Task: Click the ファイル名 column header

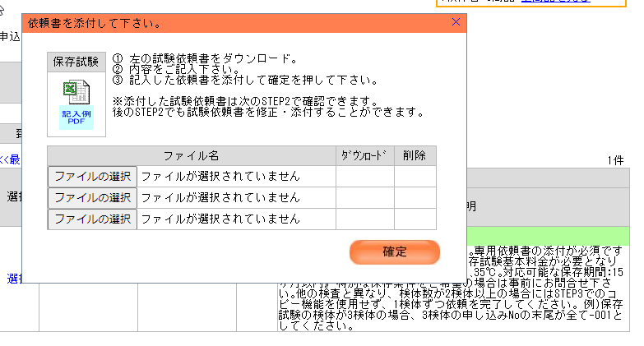Action: click(191, 155)
